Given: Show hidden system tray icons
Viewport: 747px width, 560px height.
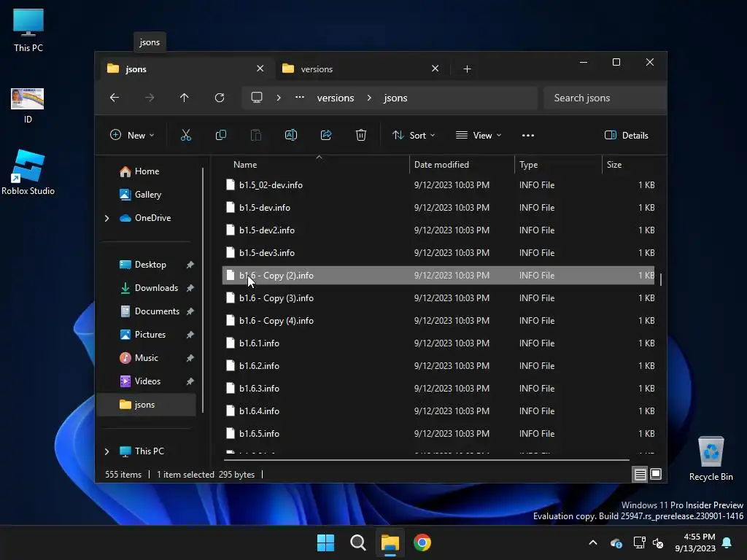Looking at the screenshot, I should [x=593, y=542].
